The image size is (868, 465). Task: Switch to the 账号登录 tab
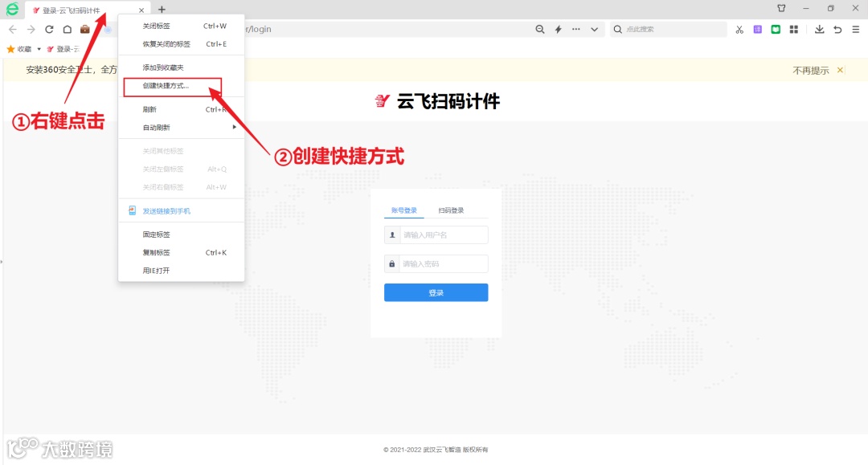(404, 210)
